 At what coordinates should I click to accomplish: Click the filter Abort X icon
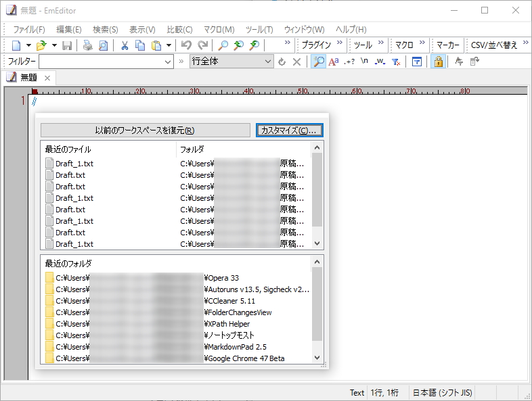tap(296, 62)
